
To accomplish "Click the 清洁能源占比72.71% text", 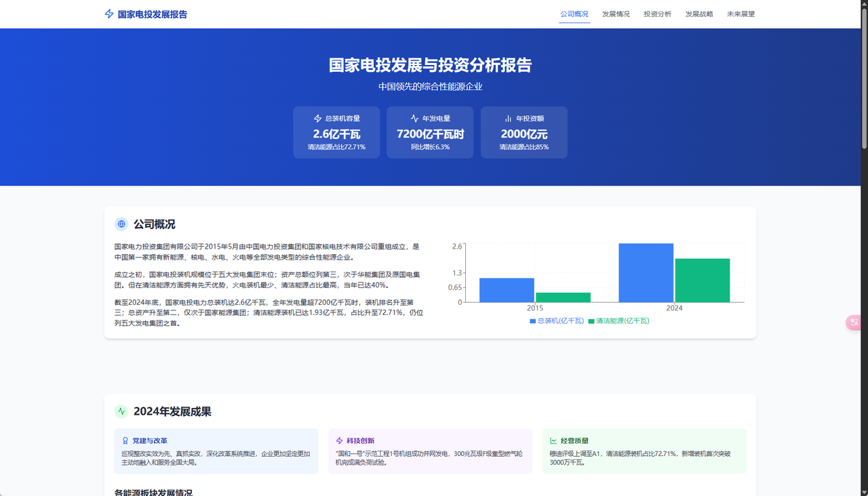I will pyautogui.click(x=336, y=147).
